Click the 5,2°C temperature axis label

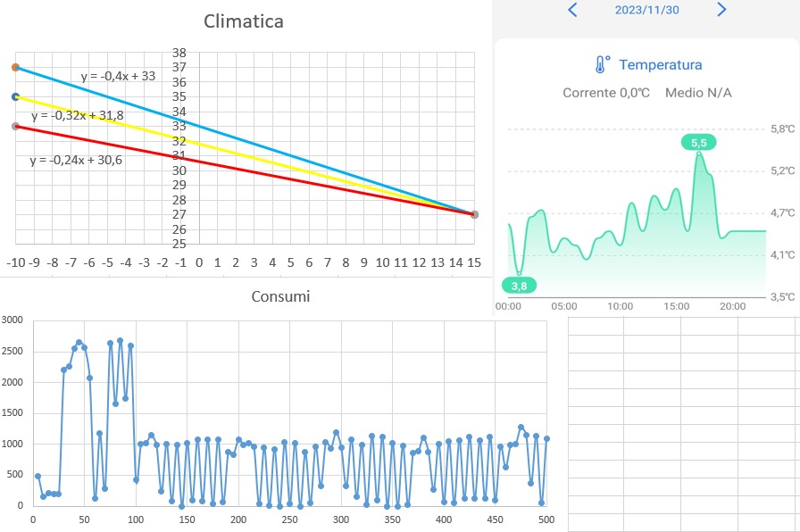(783, 170)
